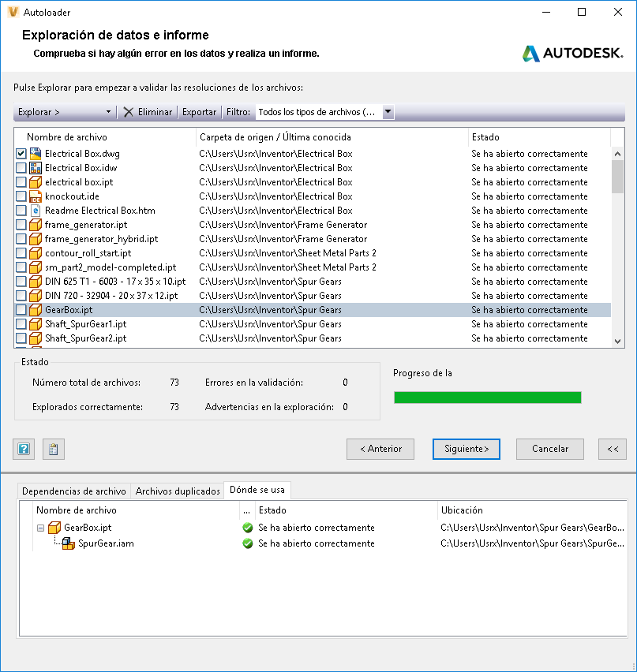Uncheck the Electrical Box.dwg checkbox
The image size is (637, 672).
21,154
